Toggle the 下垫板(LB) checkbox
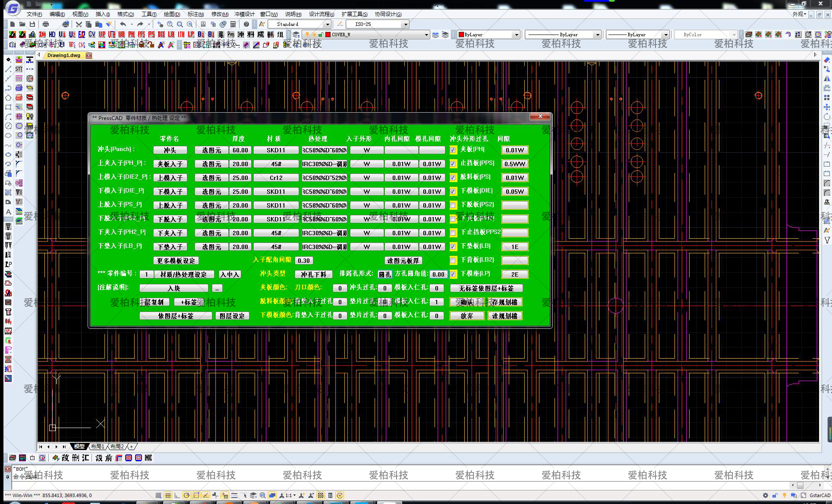Viewport: 832px width, 504px height. pyautogui.click(x=453, y=247)
